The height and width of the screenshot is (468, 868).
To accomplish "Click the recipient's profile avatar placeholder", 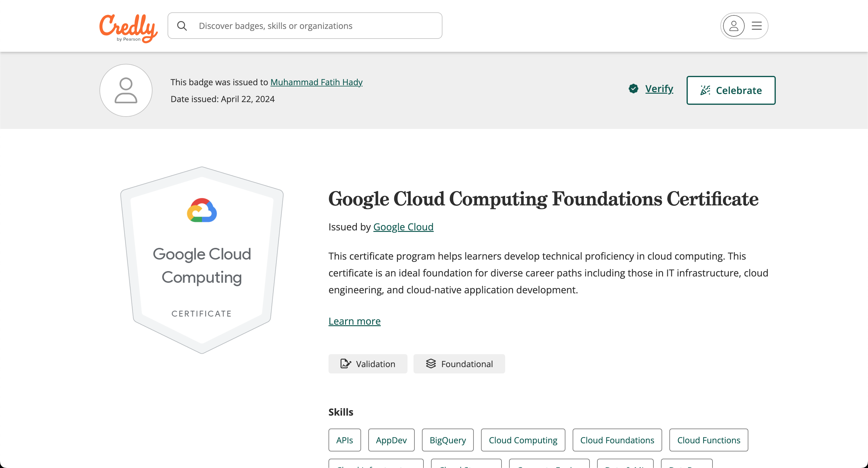I will tap(126, 90).
